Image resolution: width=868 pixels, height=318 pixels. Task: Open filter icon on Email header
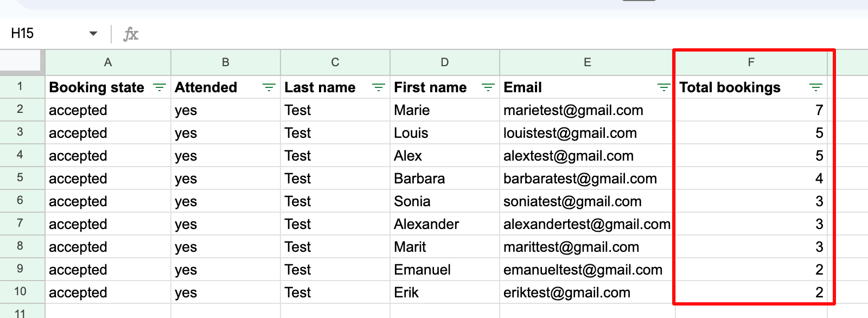pos(663,87)
